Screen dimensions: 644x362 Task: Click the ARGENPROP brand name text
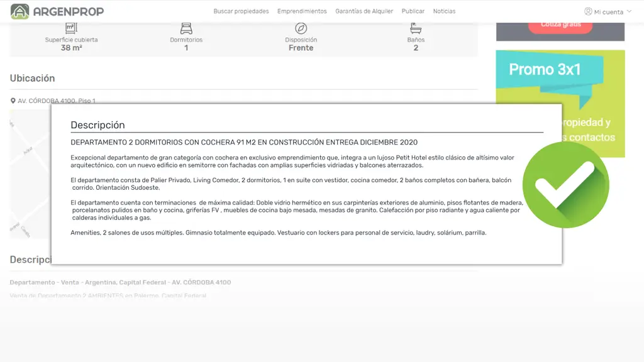68,11
